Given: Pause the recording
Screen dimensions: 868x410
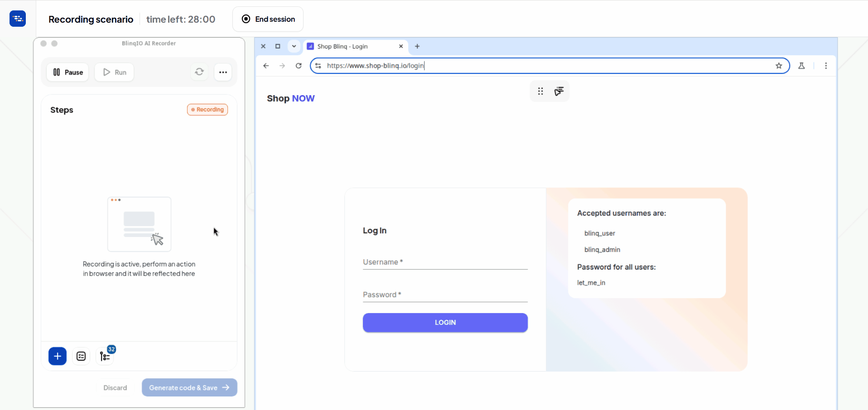Looking at the screenshot, I should pos(68,72).
